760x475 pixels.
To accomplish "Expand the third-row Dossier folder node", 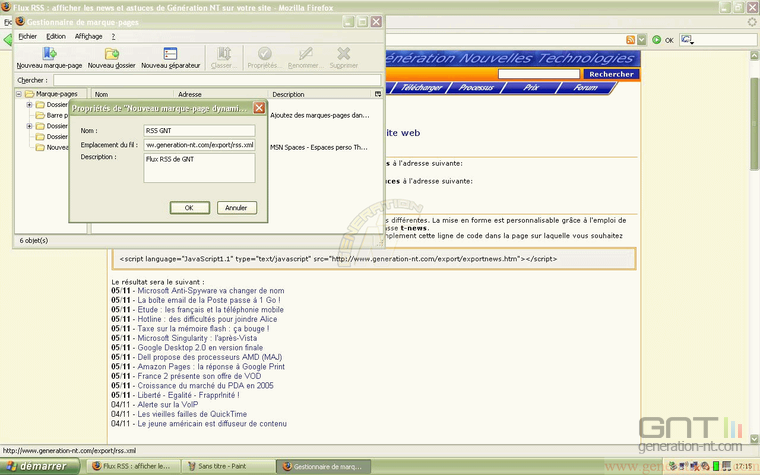I will (29, 126).
